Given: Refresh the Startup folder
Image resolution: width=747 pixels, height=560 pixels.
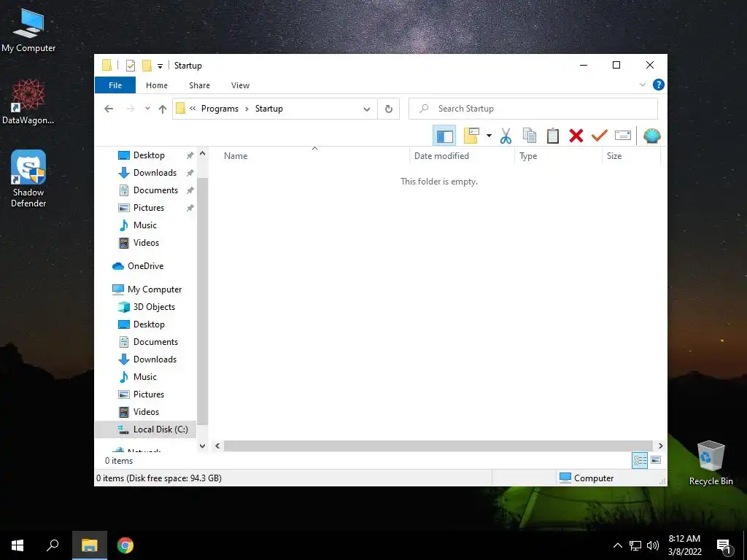Looking at the screenshot, I should click(x=389, y=109).
